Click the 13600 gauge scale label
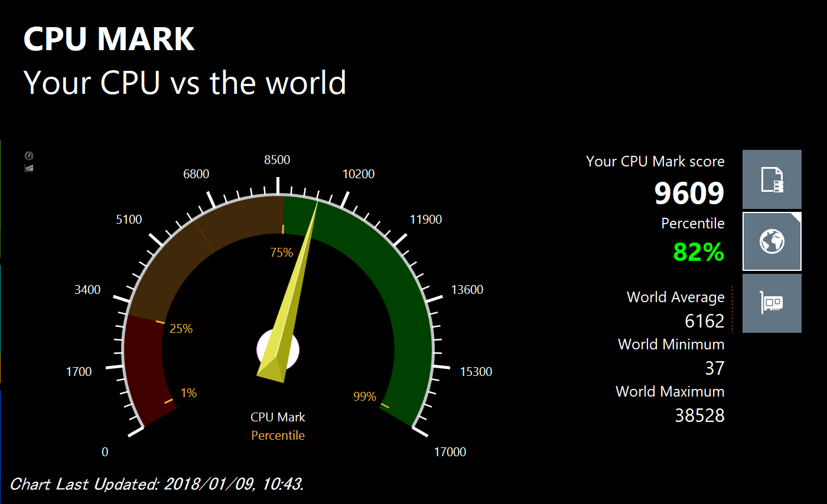 pyautogui.click(x=467, y=290)
